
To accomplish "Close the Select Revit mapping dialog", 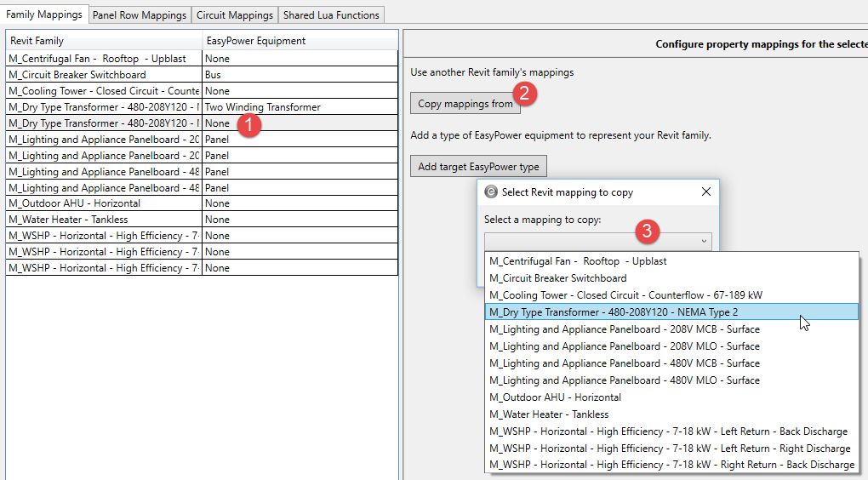I will pyautogui.click(x=705, y=192).
